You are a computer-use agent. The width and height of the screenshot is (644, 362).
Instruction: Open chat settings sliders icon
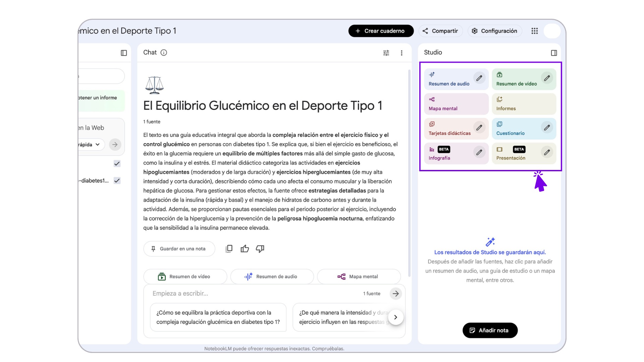point(386,53)
